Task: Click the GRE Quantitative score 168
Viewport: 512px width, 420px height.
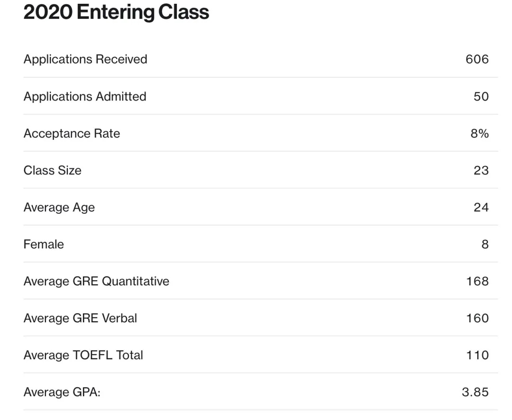Action: pyautogui.click(x=477, y=281)
